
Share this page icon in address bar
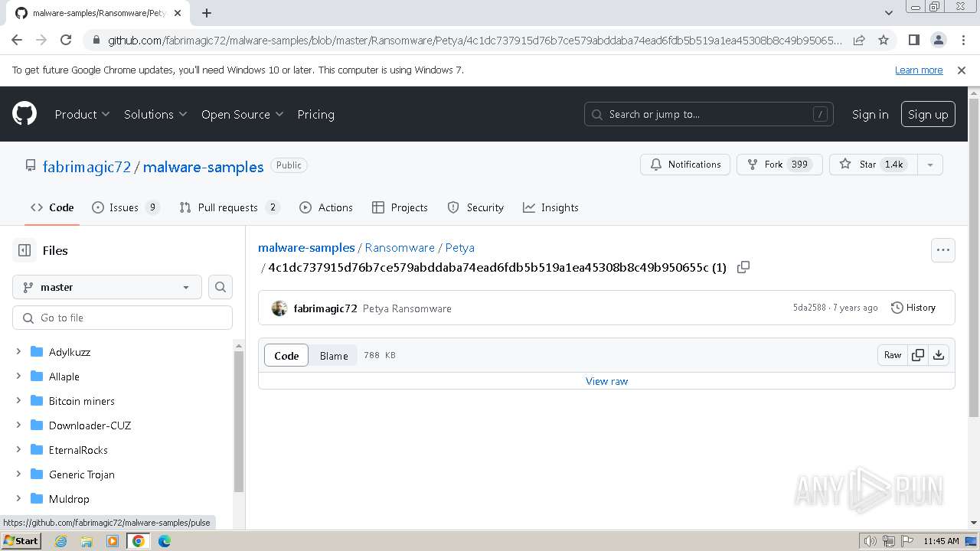tap(859, 40)
